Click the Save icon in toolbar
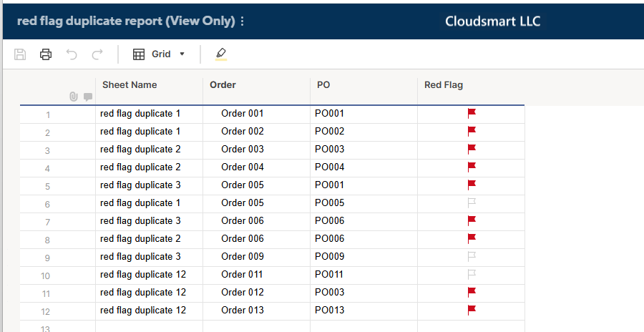Screen dimensions: 644x332 20,54
